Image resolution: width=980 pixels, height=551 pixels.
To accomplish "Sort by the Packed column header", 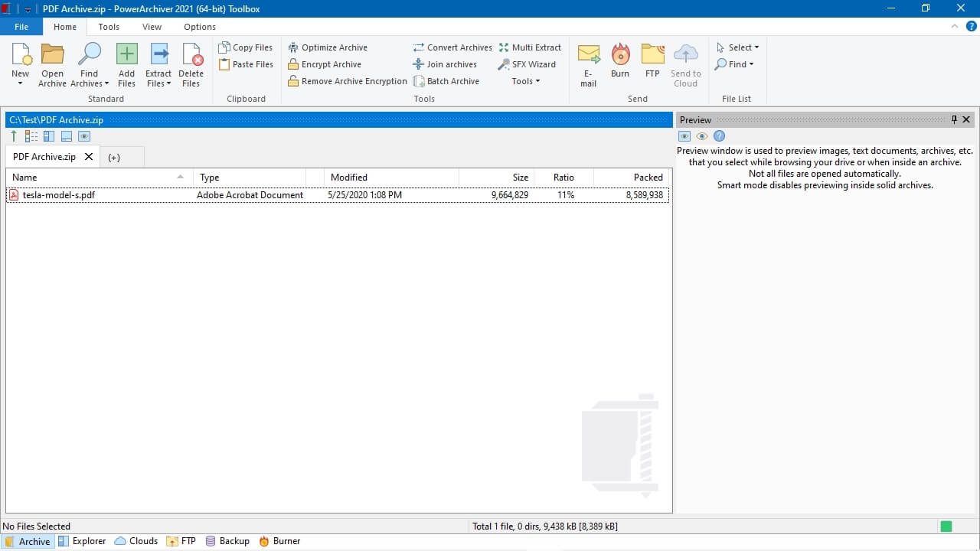I will [x=632, y=178].
